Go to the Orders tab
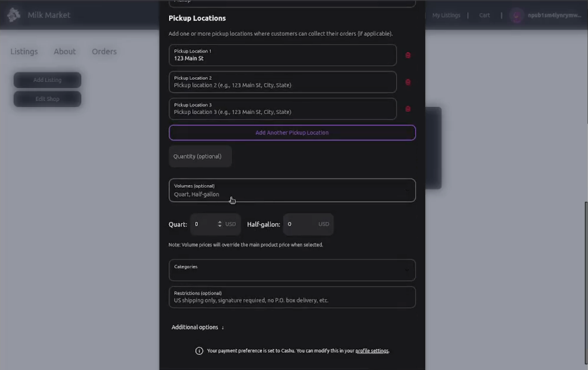The width and height of the screenshot is (588, 370). [104, 52]
